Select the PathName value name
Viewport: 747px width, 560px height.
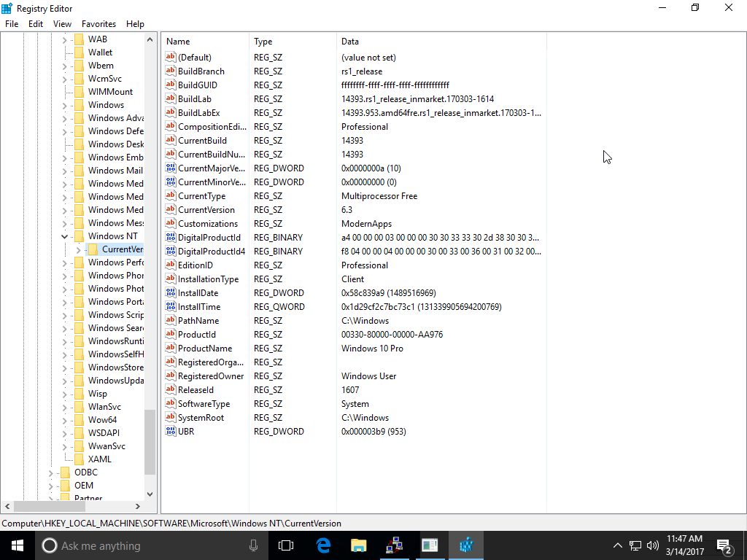pyautogui.click(x=198, y=321)
